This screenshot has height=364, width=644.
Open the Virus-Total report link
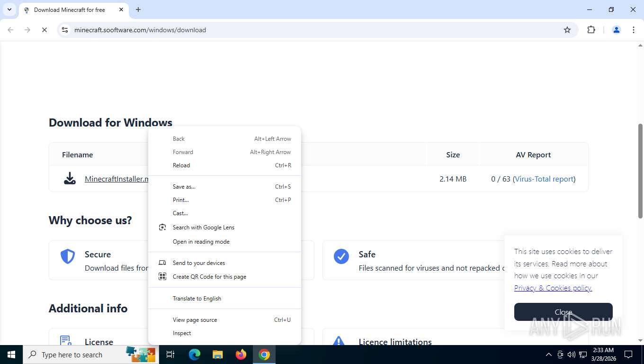tap(544, 179)
